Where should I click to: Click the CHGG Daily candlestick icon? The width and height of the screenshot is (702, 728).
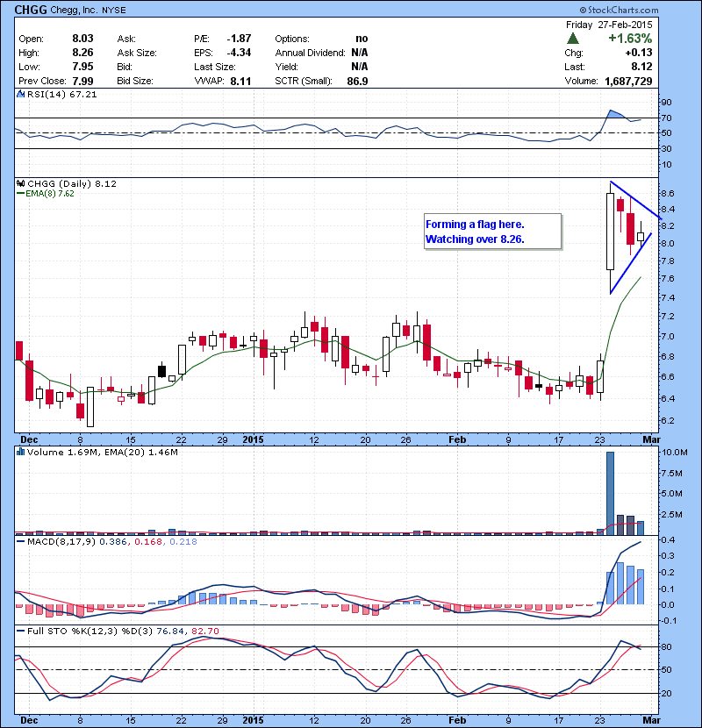[20, 183]
